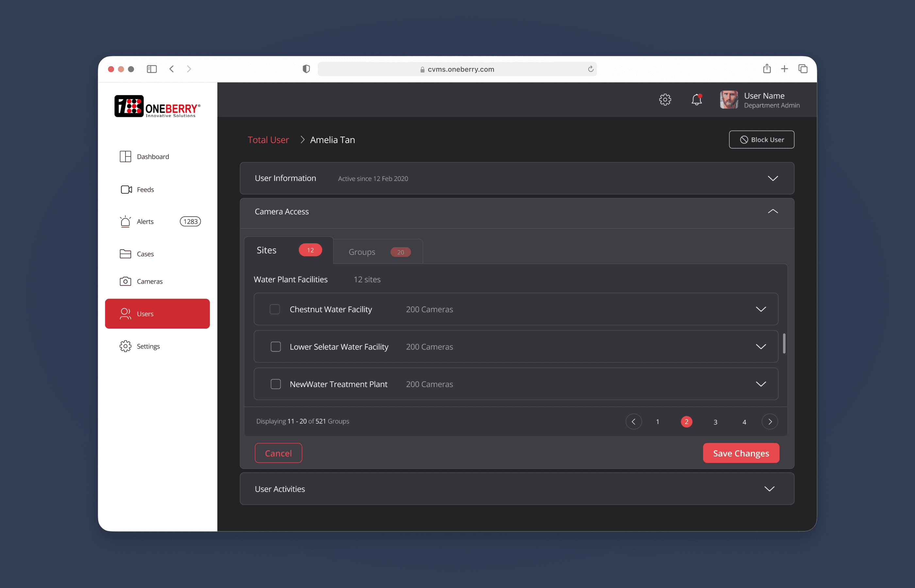Viewport: 915px width, 588px height.
Task: Click the Cancel button
Action: click(278, 453)
